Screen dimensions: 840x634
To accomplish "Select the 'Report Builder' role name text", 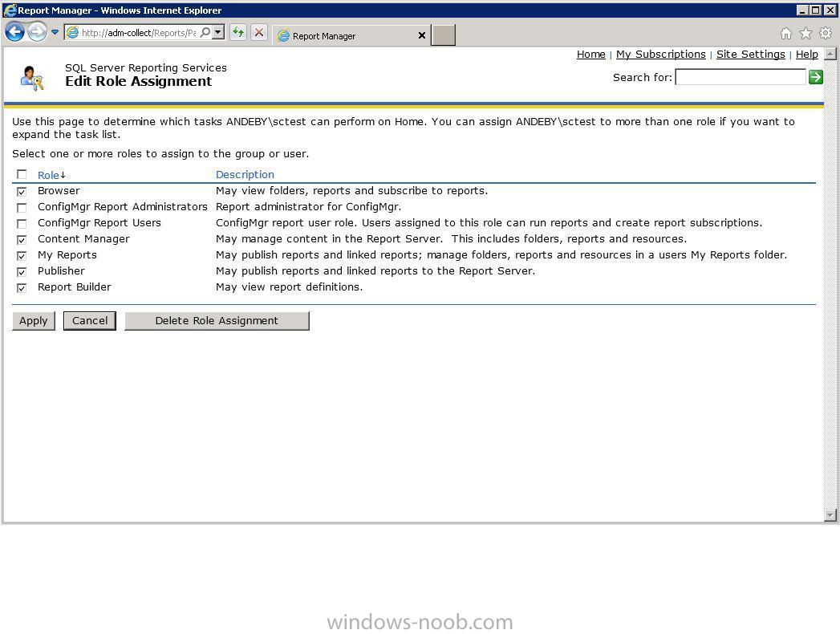I will [x=75, y=287].
